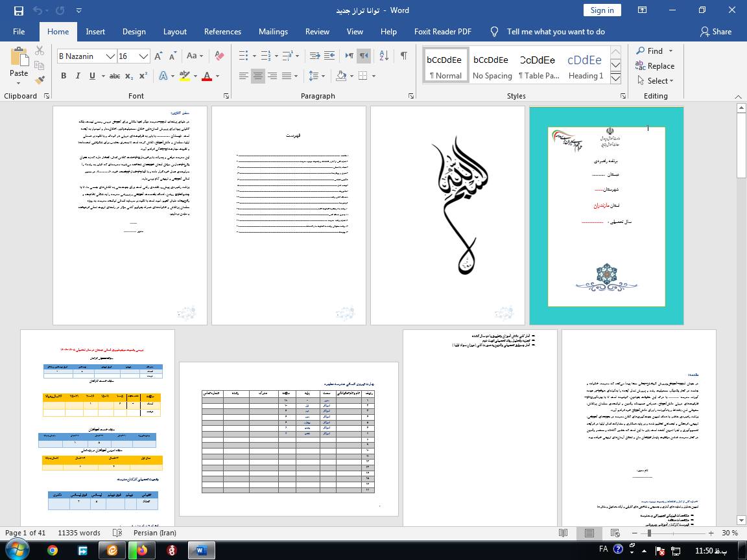Apply the Heading 1 style
This screenshot has width=747, height=560.
(586, 65)
